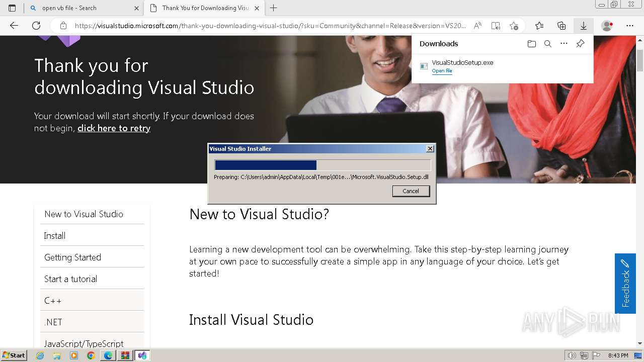
Task: Enter Immersive Reader mode
Action: (496, 26)
